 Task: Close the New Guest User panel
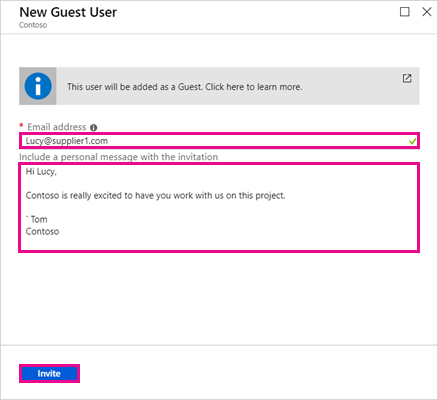coord(427,12)
